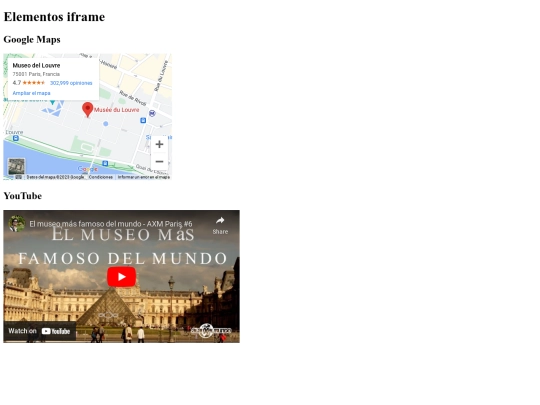Open the video title link at top

click(x=111, y=224)
